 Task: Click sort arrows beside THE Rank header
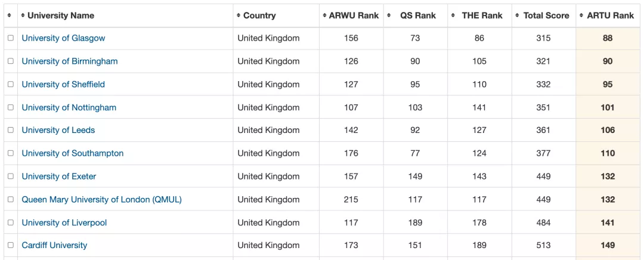(x=453, y=16)
